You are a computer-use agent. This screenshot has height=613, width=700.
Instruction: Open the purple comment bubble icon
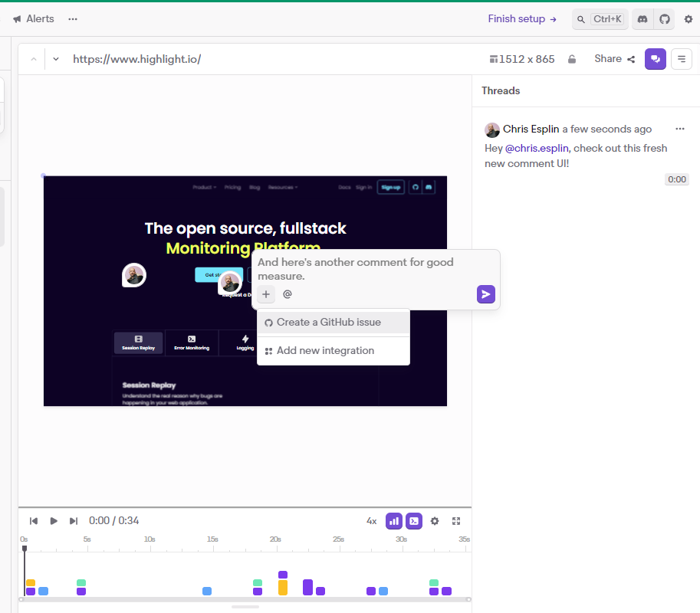655,59
